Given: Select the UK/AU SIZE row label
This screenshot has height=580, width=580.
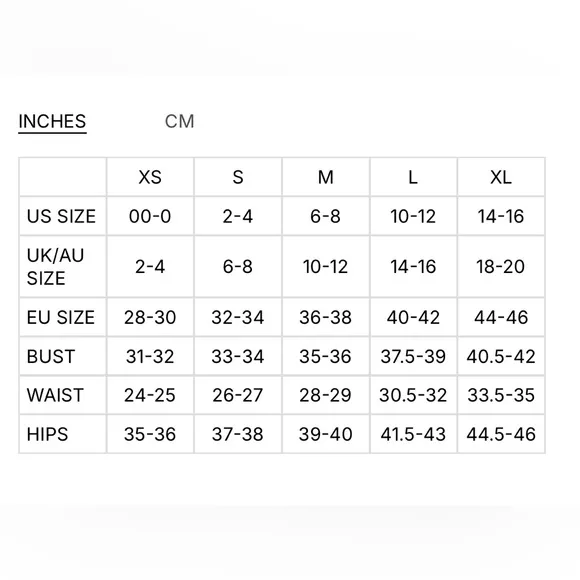Looking at the screenshot, I should click(55, 267).
